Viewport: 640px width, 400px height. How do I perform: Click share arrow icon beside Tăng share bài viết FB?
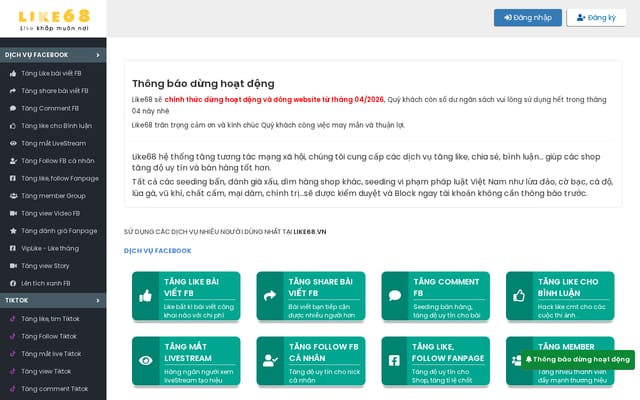[x=13, y=91]
